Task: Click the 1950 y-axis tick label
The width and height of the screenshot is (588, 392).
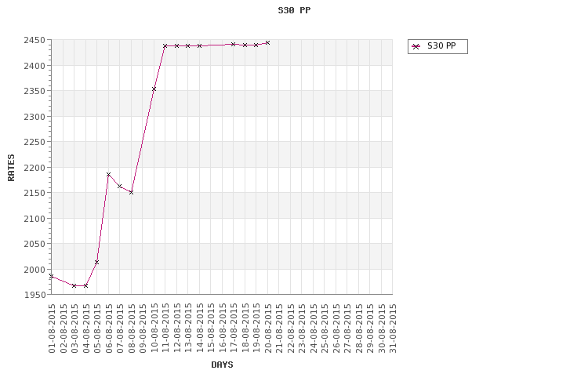Action: pyautogui.click(x=34, y=295)
